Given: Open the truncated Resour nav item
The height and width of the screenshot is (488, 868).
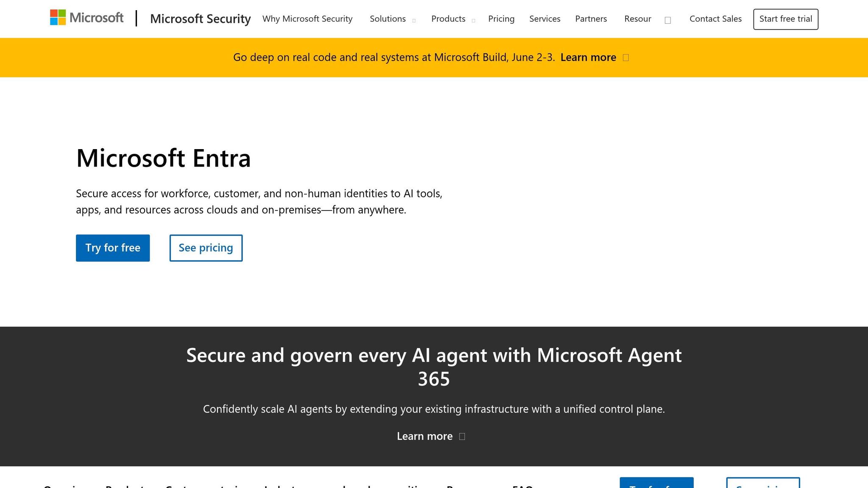Looking at the screenshot, I should click(637, 19).
